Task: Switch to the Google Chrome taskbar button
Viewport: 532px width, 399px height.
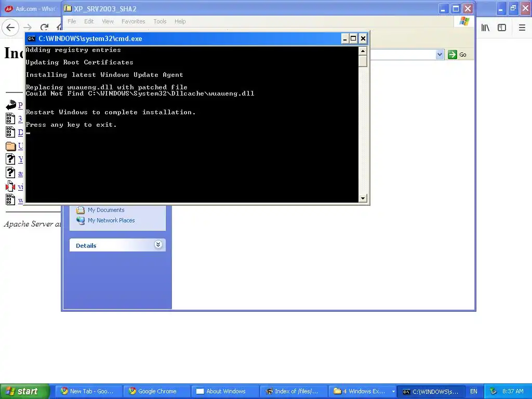Action: [x=156, y=391]
